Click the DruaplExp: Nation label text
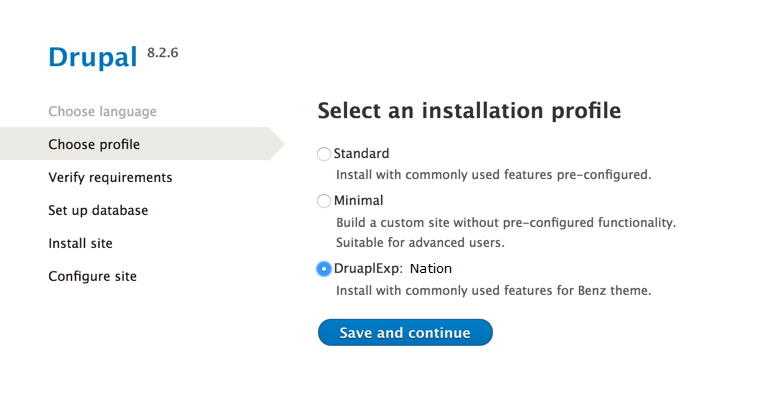The image size is (766, 397). click(393, 269)
